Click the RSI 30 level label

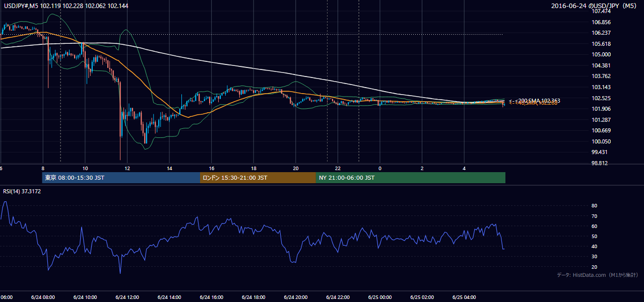tap(594, 257)
